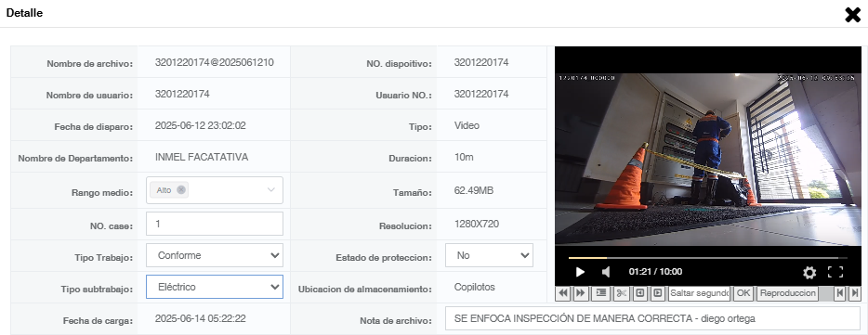Close the Detalle dialog
The height and width of the screenshot is (335, 868).
point(853,14)
